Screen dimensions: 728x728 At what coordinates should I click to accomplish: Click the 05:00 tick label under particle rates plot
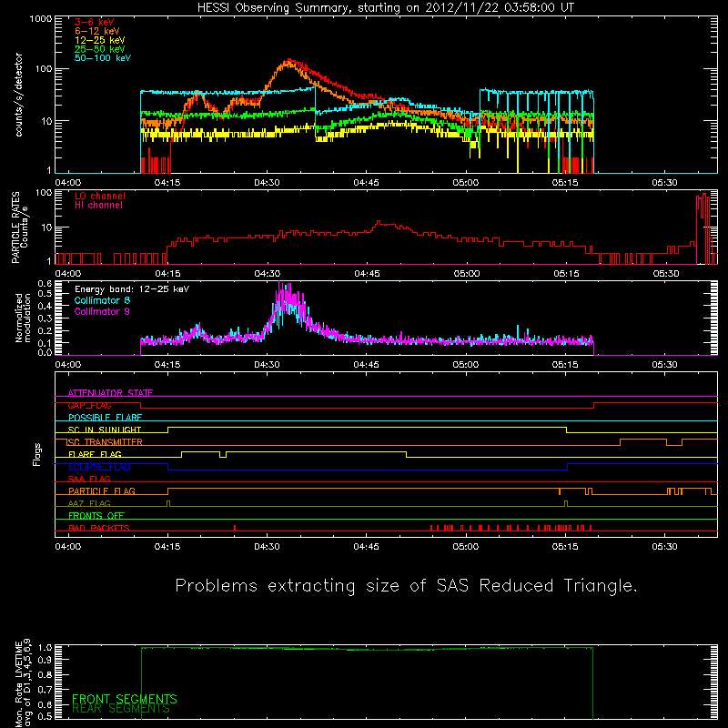(467, 274)
